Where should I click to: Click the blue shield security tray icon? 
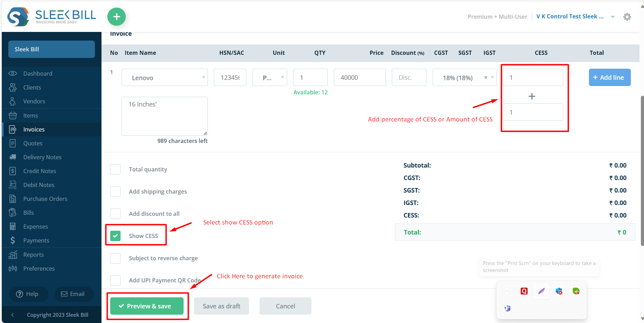coord(559,291)
